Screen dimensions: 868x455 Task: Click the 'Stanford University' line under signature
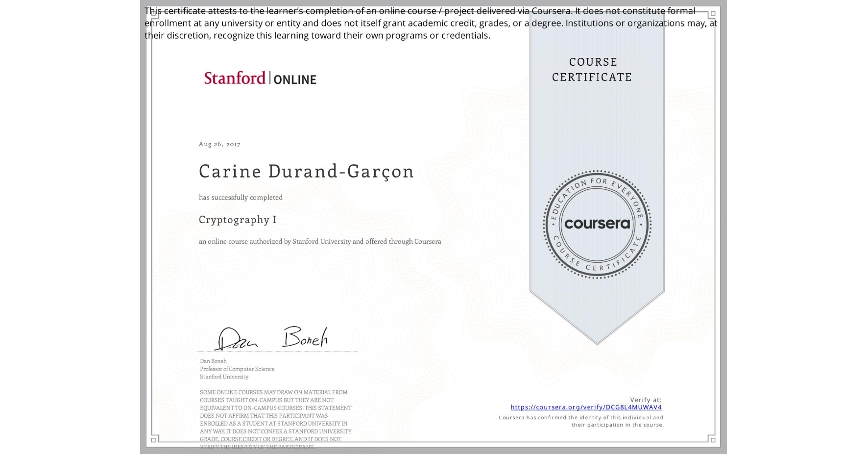tap(224, 377)
